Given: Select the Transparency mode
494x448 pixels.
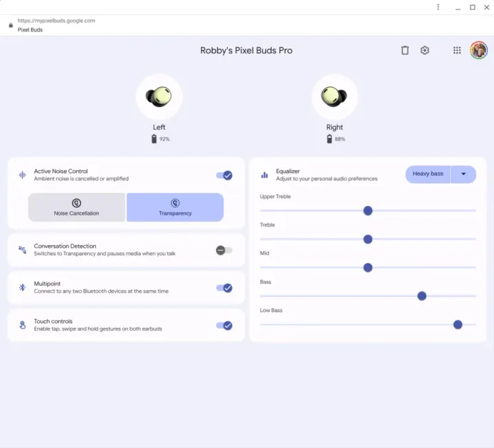Looking at the screenshot, I should [175, 207].
